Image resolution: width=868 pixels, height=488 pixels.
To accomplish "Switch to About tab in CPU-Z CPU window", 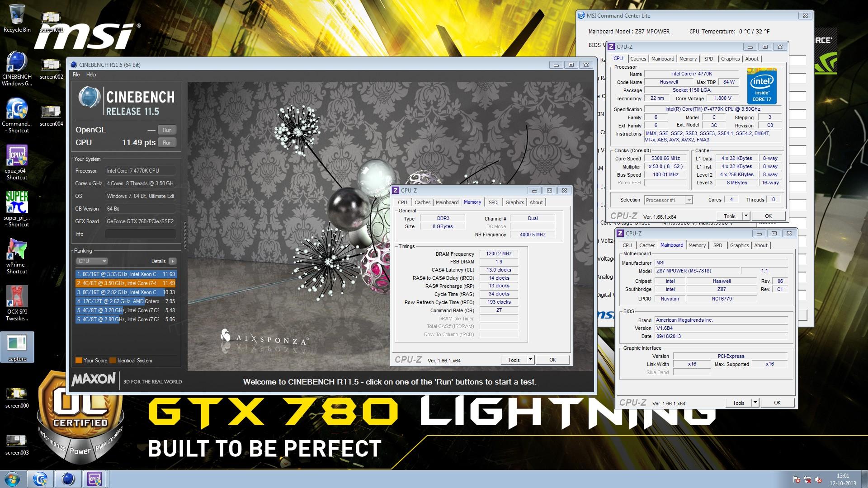I will 752,59.
